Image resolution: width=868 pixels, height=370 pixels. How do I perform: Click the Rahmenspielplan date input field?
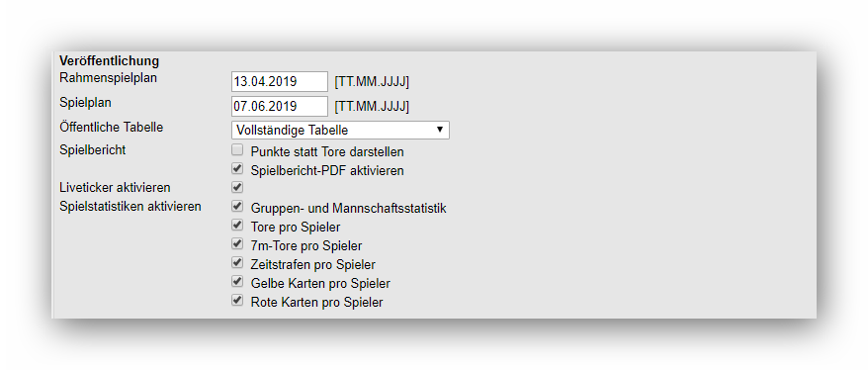[280, 81]
